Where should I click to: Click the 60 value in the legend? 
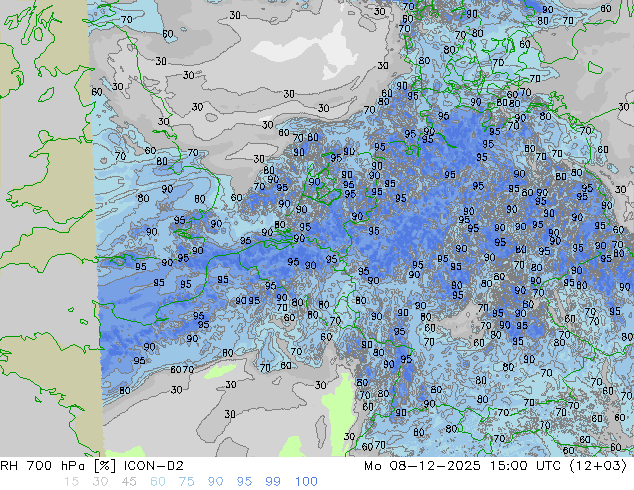point(157,482)
